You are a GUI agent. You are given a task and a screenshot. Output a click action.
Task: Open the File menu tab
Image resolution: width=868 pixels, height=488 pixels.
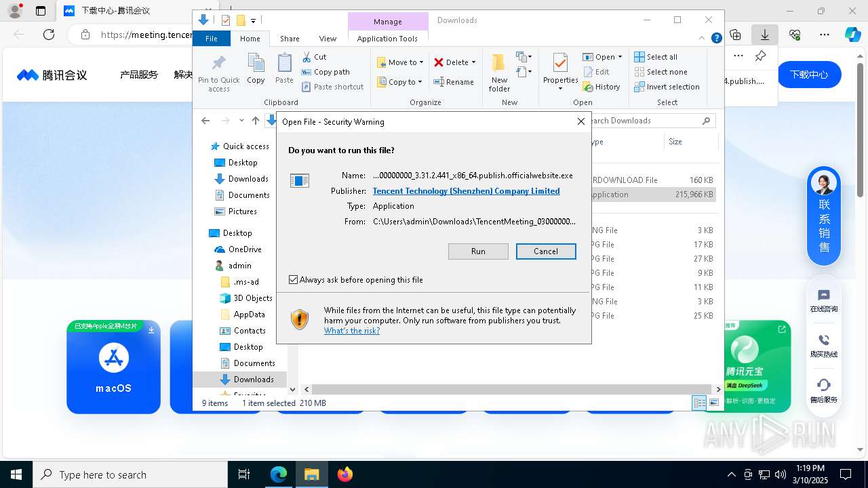(212, 39)
